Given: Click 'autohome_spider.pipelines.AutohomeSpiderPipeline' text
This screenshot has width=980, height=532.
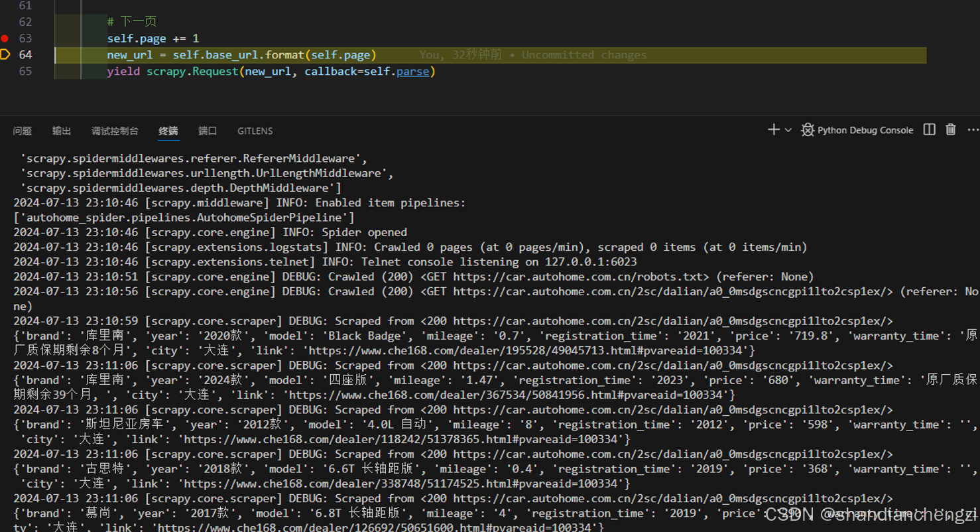Looking at the screenshot, I should pyautogui.click(x=184, y=218).
